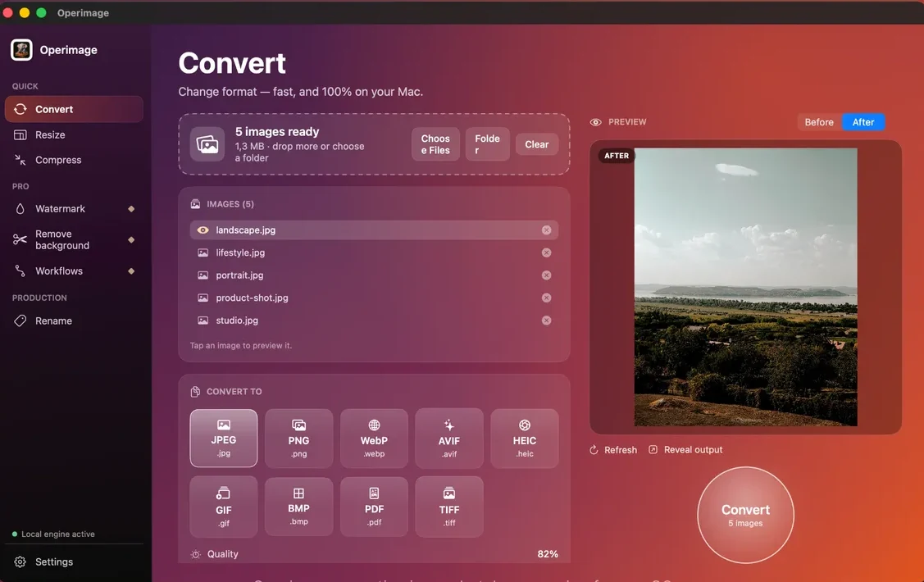Select HEIC as output format

(x=525, y=439)
